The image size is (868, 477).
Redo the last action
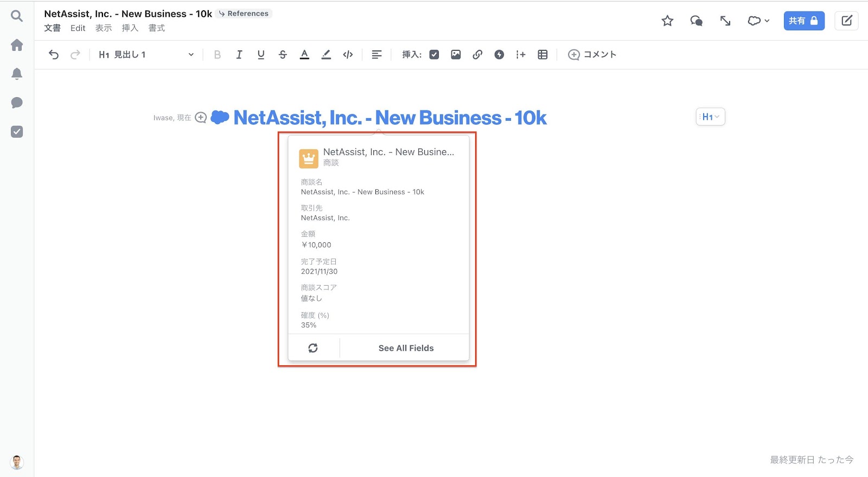[x=75, y=54]
